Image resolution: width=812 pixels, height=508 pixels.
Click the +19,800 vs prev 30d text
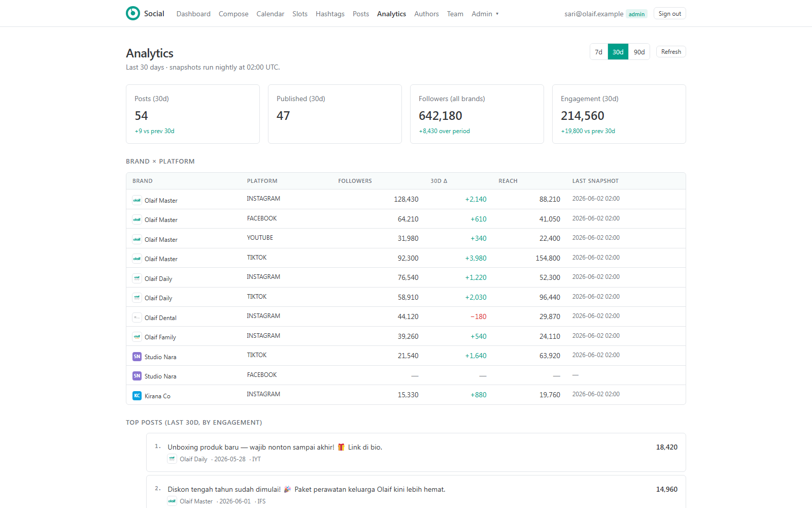588,131
